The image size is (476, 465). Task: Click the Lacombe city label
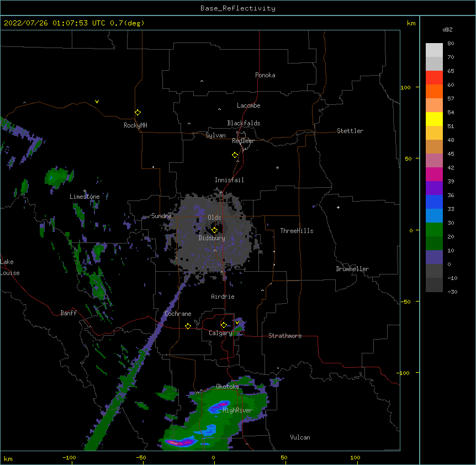coord(248,105)
